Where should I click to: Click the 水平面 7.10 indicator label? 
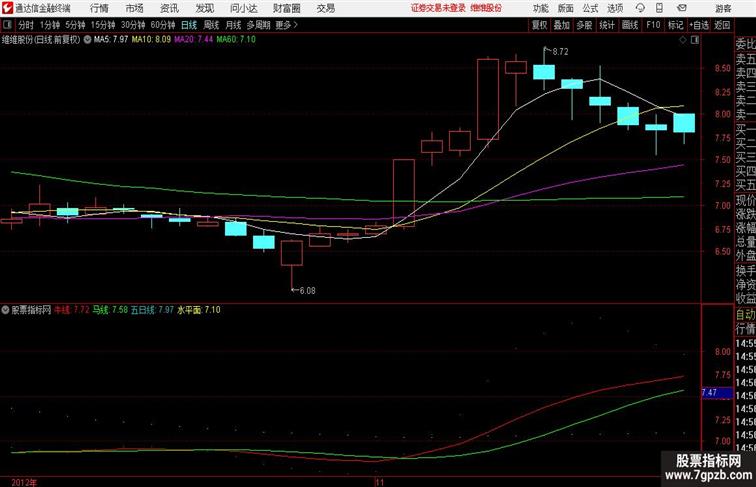pos(199,310)
